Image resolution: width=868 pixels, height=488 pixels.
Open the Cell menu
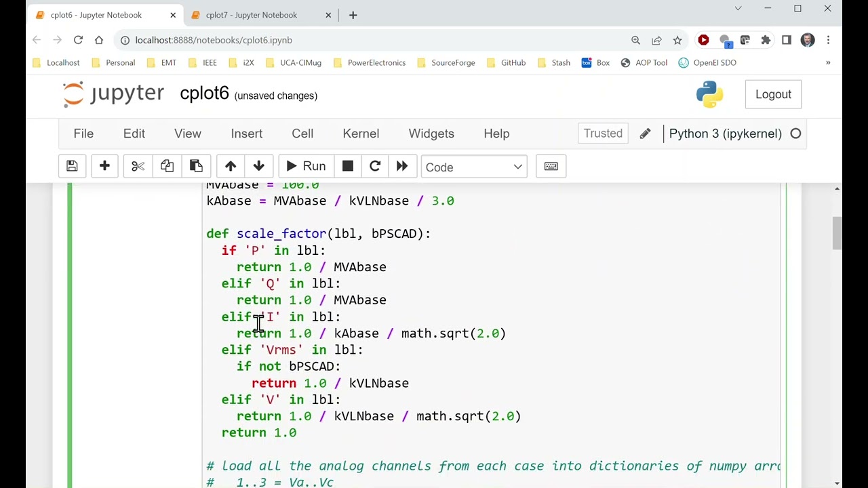pos(302,134)
